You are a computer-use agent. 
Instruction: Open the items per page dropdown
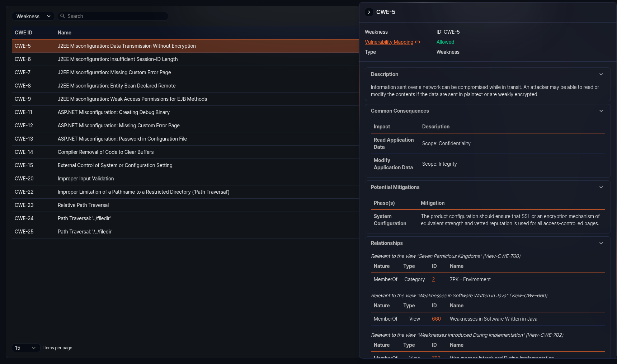(x=26, y=348)
